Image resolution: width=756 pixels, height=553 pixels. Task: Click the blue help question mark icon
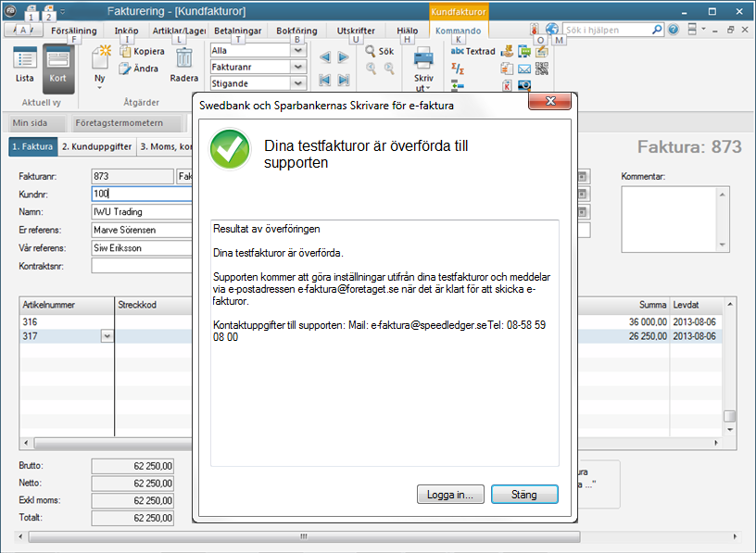pos(674,30)
